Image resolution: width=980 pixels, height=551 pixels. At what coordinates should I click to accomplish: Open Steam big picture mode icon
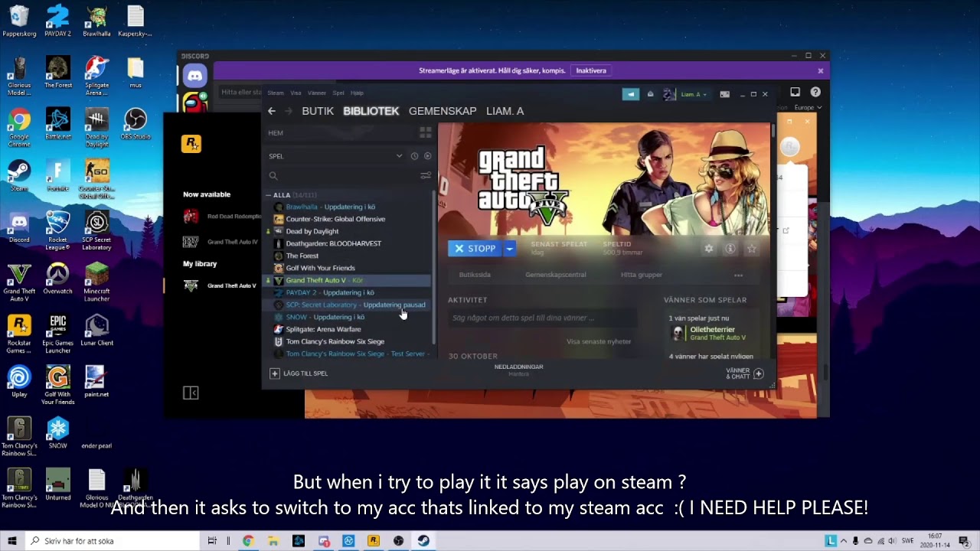[724, 94]
